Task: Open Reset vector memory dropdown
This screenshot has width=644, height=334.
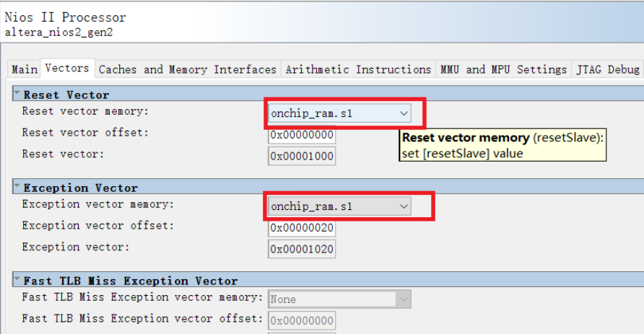Action: pyautogui.click(x=339, y=113)
